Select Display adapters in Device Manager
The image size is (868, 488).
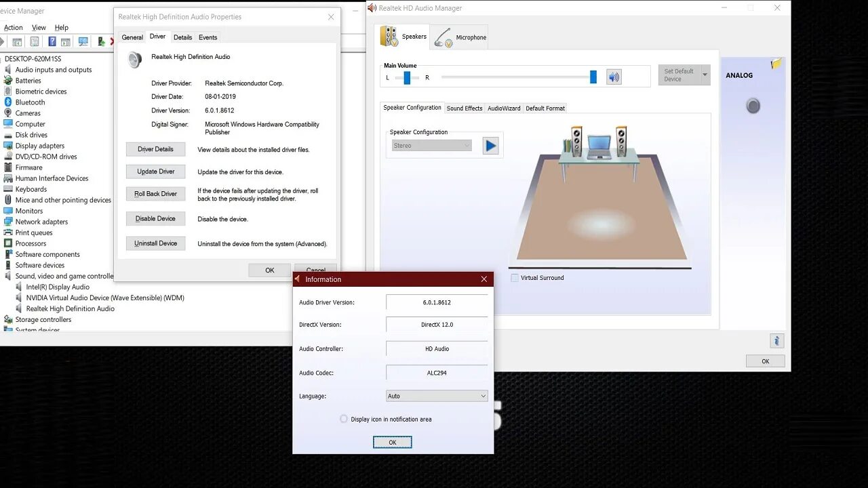pyautogui.click(x=40, y=146)
